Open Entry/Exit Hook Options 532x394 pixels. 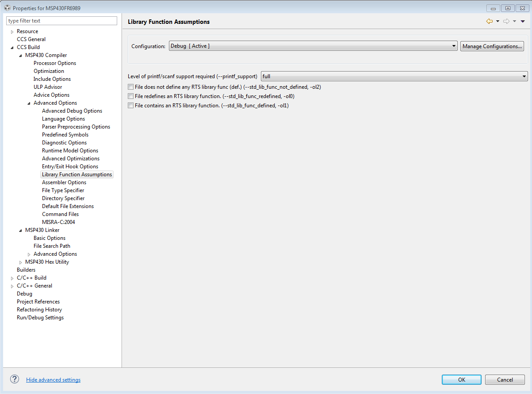pos(70,167)
